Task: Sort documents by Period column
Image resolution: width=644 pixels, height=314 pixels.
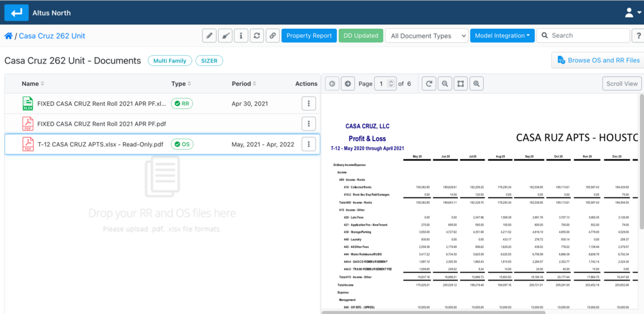Action: [244, 84]
